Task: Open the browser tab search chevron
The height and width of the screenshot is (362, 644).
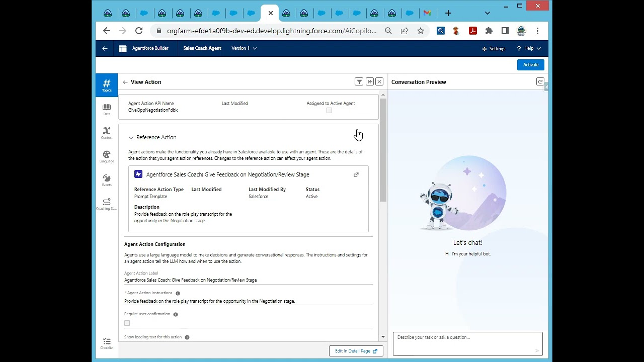Action: 487,13
